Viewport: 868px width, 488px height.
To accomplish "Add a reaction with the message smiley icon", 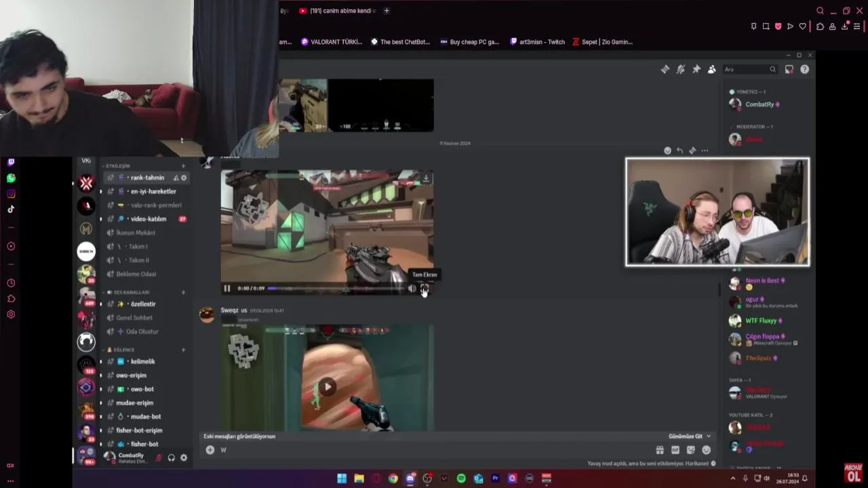I will click(667, 150).
